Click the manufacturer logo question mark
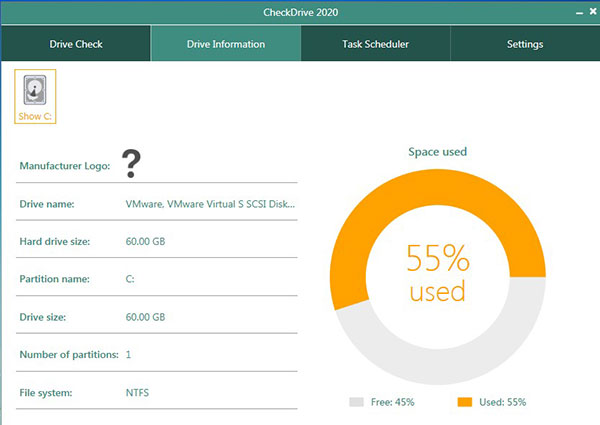 pyautogui.click(x=130, y=164)
